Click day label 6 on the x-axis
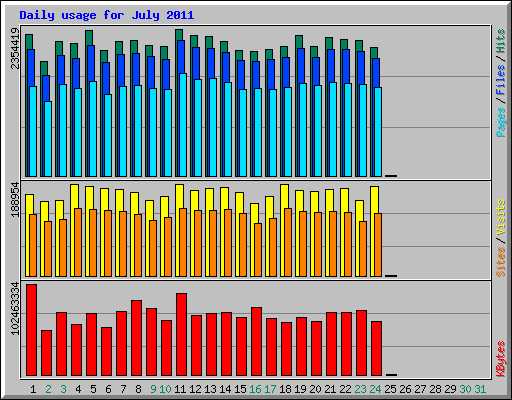Image resolution: width=512 pixels, height=400 pixels. coord(108,389)
